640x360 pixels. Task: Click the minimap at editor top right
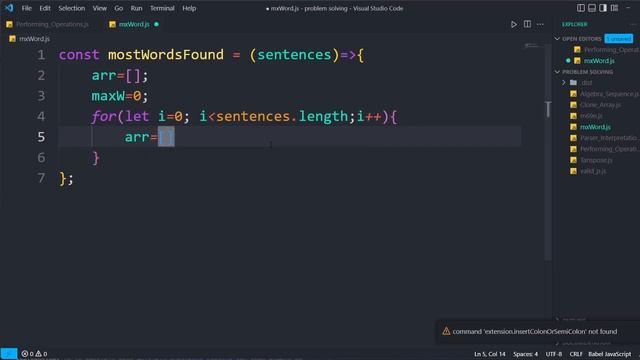[x=532, y=46]
